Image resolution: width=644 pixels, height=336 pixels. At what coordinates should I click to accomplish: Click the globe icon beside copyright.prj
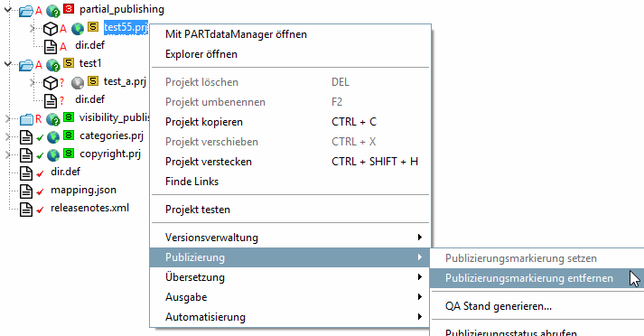click(53, 155)
